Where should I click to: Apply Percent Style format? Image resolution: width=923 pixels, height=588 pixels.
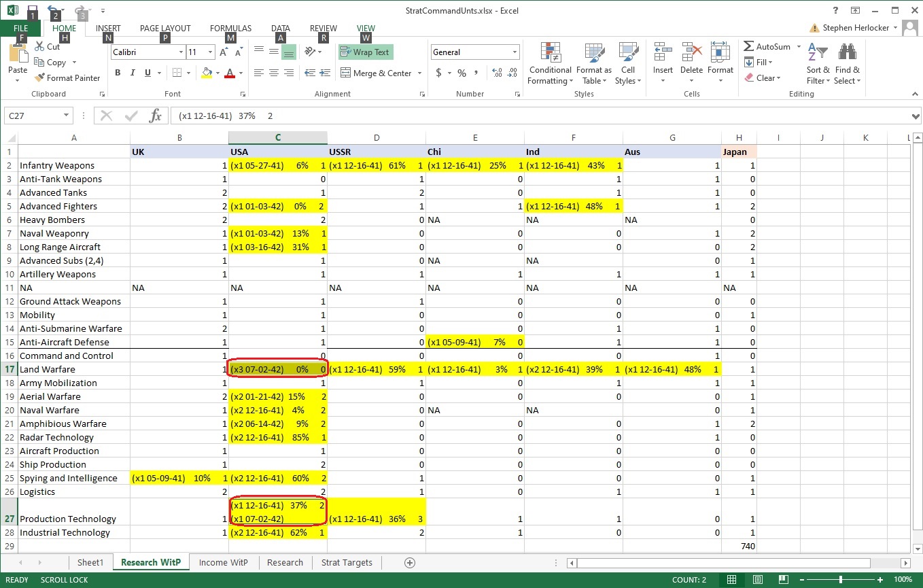(x=462, y=73)
